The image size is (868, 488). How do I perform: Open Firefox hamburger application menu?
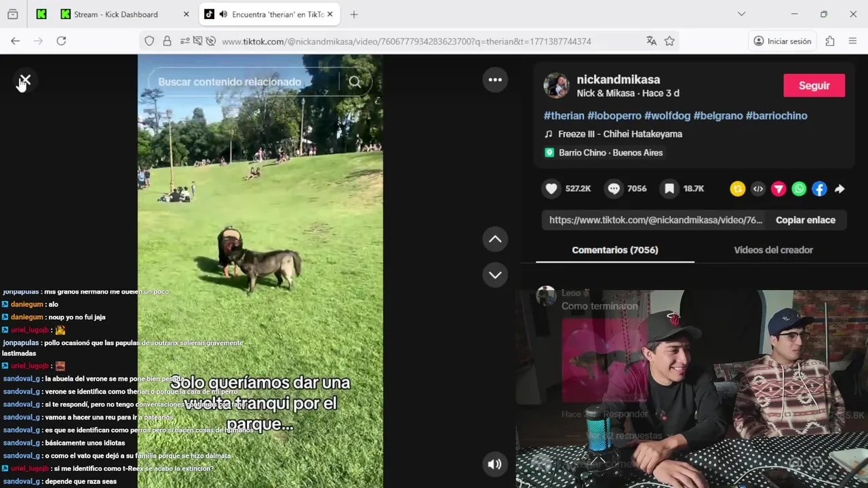click(x=852, y=41)
